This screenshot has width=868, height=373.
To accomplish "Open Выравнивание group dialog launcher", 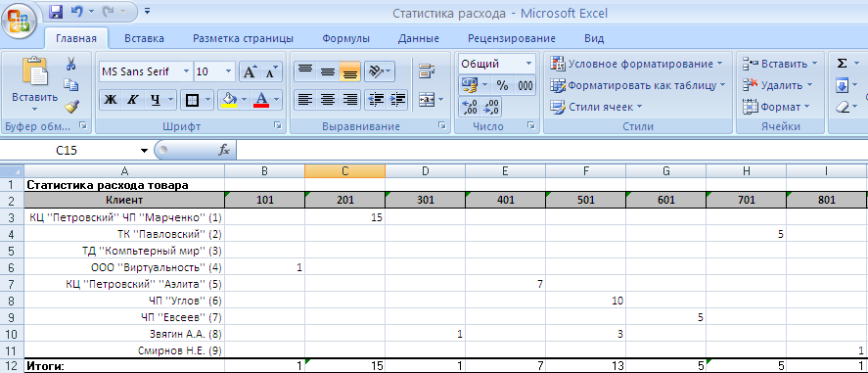I will [x=441, y=126].
